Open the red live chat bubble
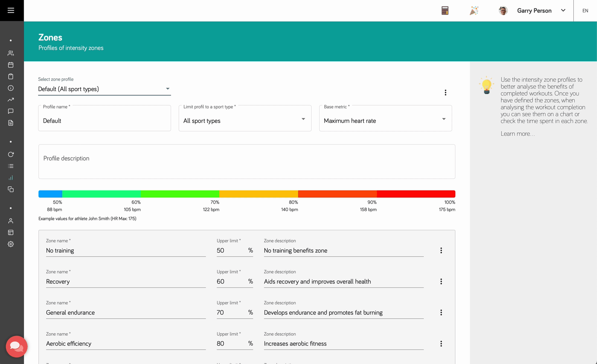 pyautogui.click(x=16, y=346)
